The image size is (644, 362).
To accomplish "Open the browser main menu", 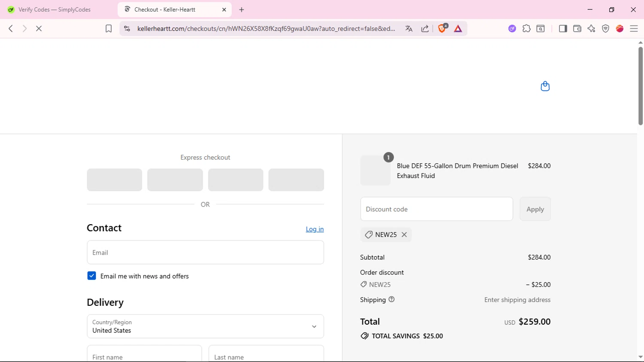I will (x=634, y=29).
